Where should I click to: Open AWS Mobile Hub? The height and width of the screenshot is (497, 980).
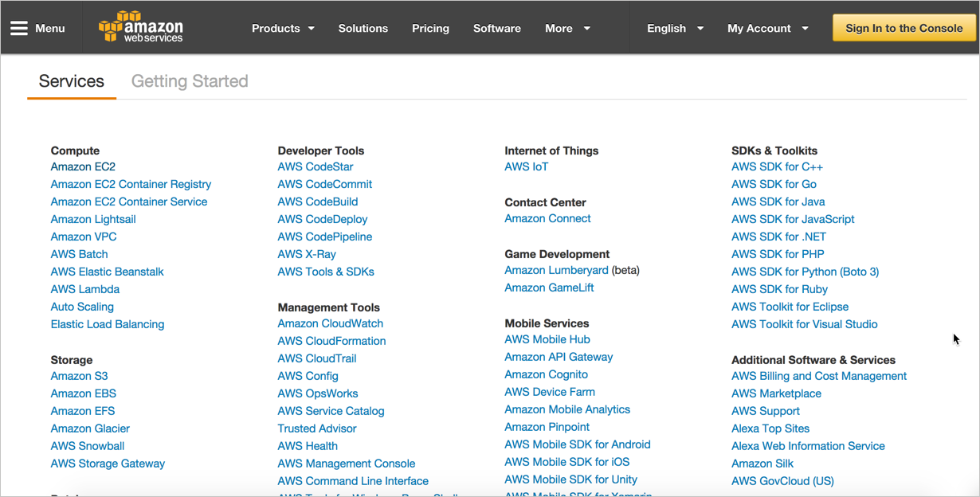(x=547, y=339)
